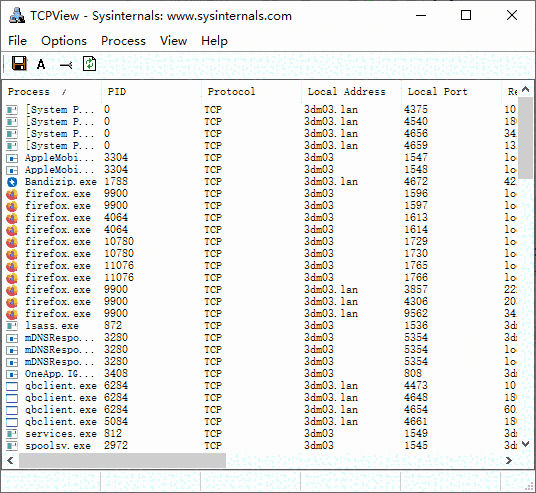536x493 pixels.
Task: Click the horizontal scrollbar thumb
Action: tap(122, 461)
